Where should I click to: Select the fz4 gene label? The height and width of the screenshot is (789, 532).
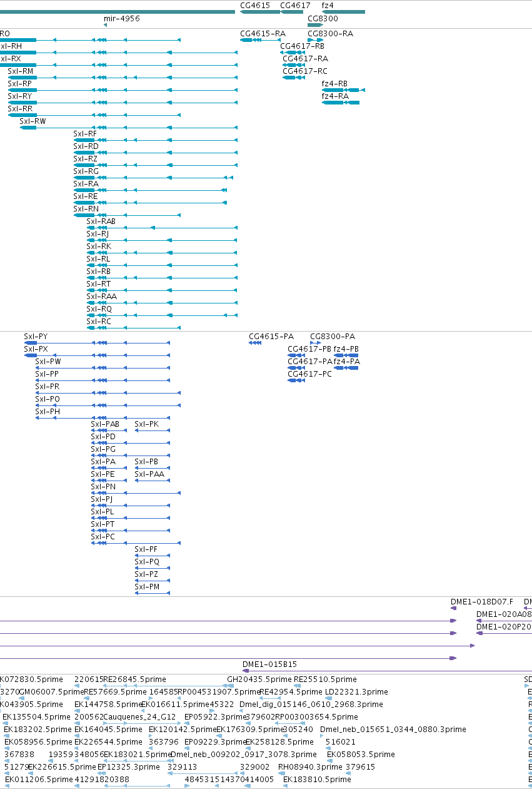[x=328, y=5]
